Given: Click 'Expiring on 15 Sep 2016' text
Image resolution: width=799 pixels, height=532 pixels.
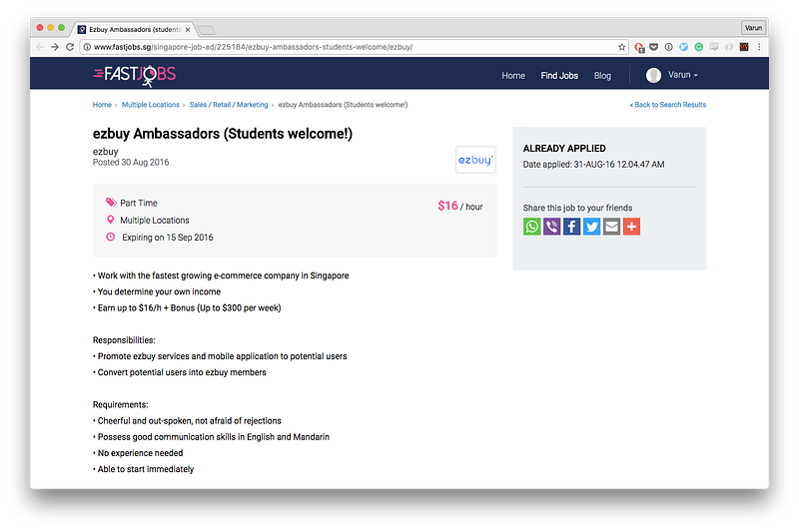Looking at the screenshot, I should (168, 238).
